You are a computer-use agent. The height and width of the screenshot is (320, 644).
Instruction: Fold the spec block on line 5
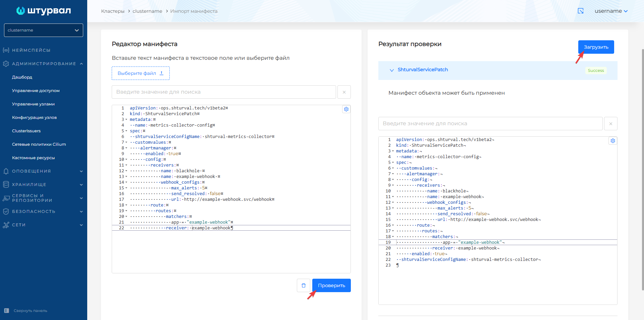[x=126, y=131]
